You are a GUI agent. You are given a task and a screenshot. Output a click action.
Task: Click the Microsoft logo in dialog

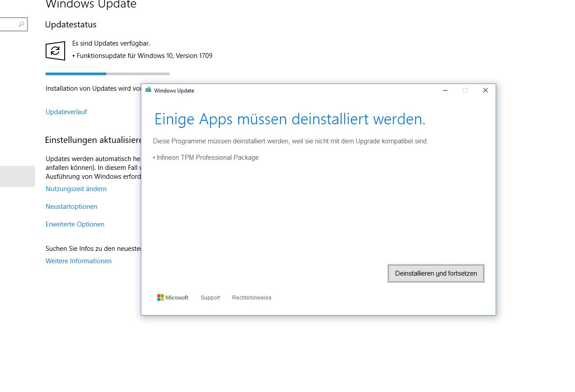coord(173,298)
